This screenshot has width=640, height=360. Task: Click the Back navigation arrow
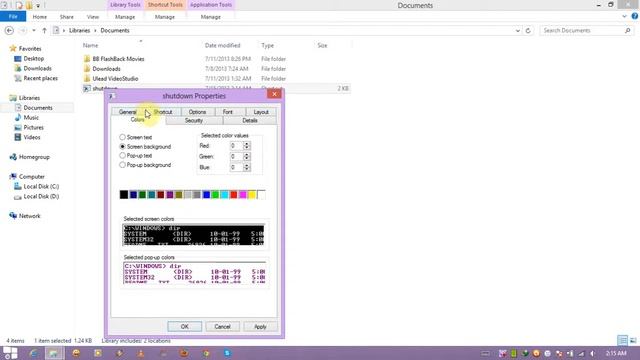point(9,31)
